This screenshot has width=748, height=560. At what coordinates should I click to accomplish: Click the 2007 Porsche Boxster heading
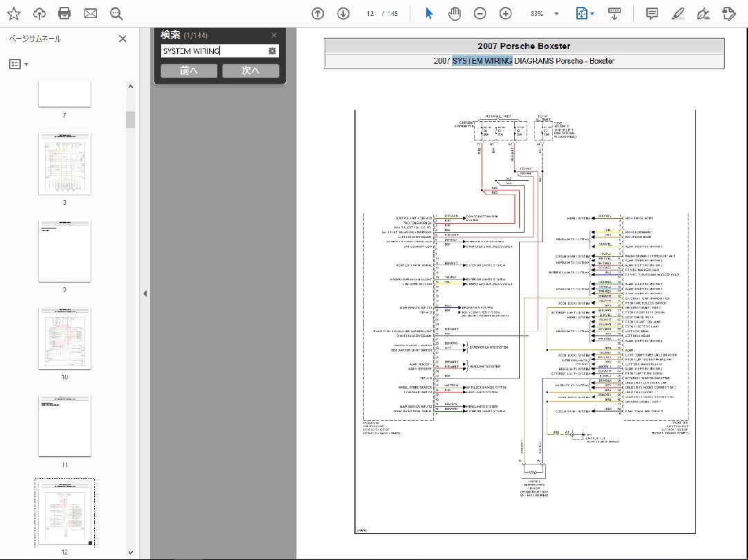(524, 46)
